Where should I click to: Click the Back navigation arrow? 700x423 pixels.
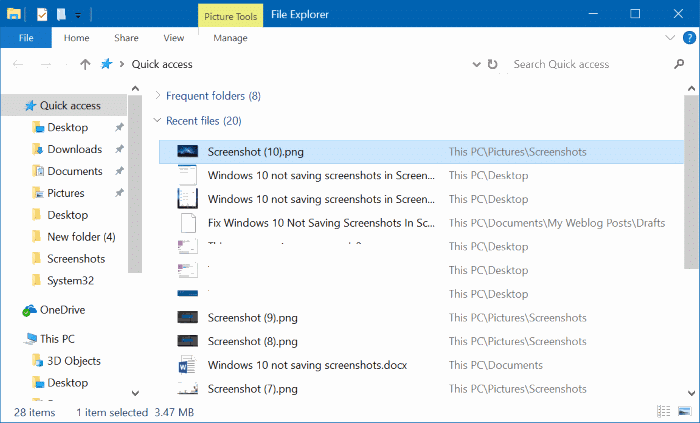[x=18, y=64]
